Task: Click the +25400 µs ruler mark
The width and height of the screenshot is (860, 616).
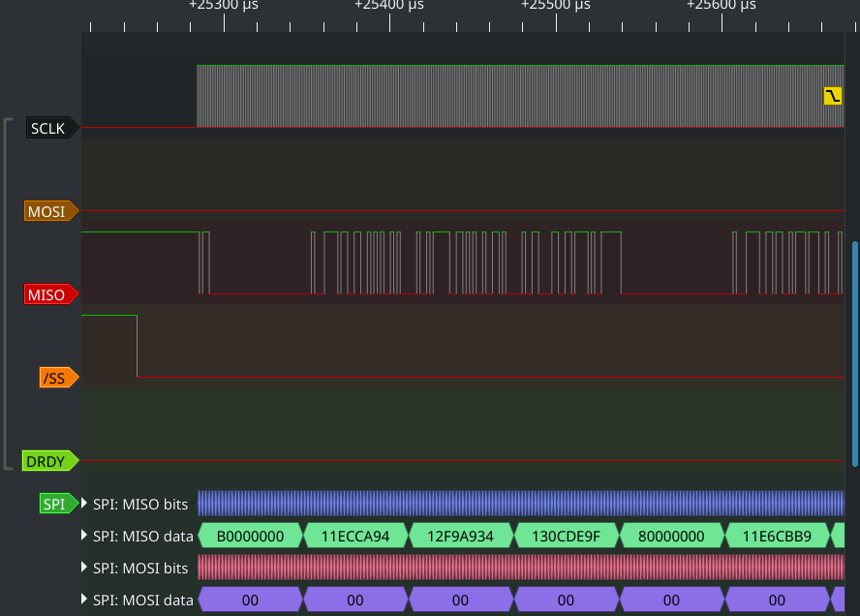Action: 389,7
